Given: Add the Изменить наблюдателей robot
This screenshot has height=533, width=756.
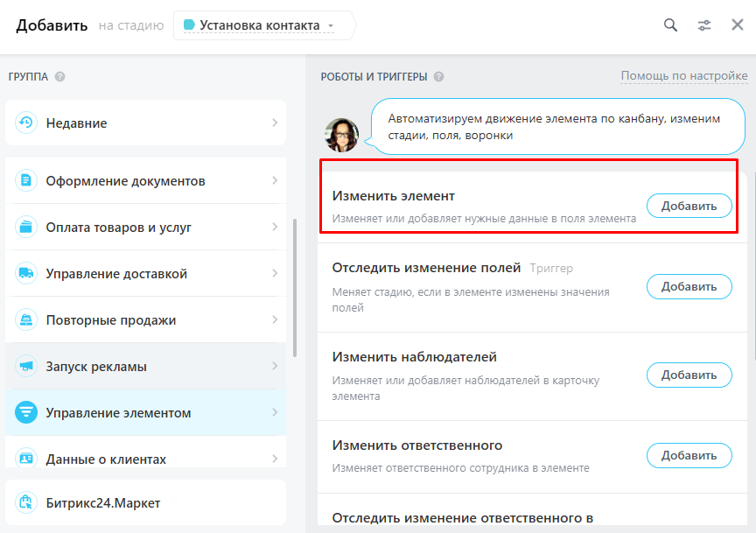Looking at the screenshot, I should click(689, 375).
